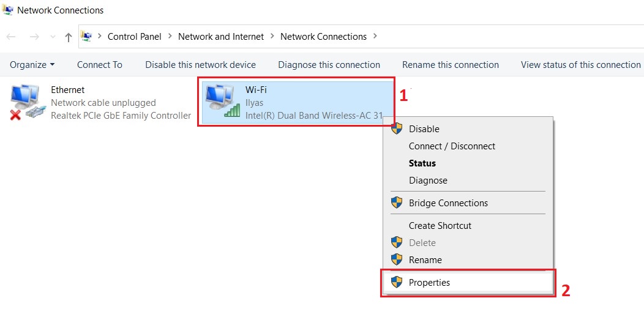This screenshot has height=317, width=644.
Task: Click the Forward arrow navigation button
Action: click(x=34, y=37)
